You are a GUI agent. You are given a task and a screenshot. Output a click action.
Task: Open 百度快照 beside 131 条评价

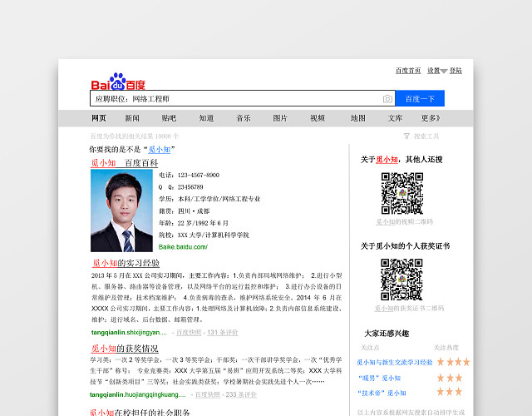point(189,333)
